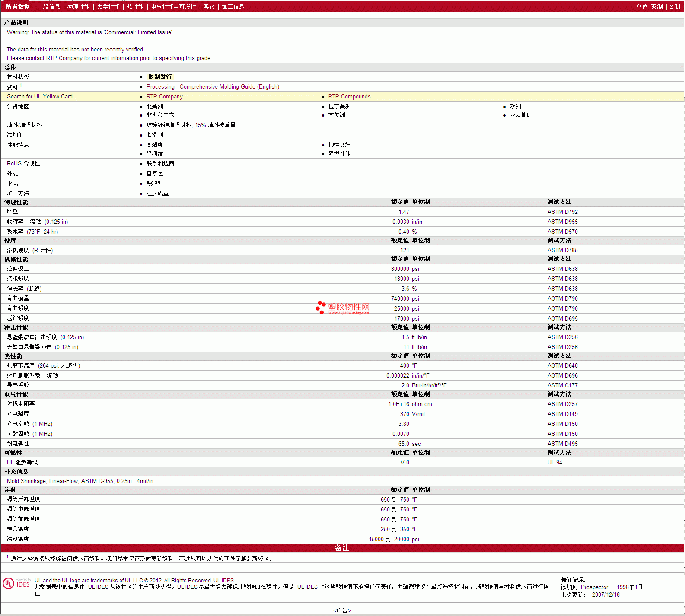Jump to the 其它 tab
Screen dimensions: 685x616
pos(209,7)
